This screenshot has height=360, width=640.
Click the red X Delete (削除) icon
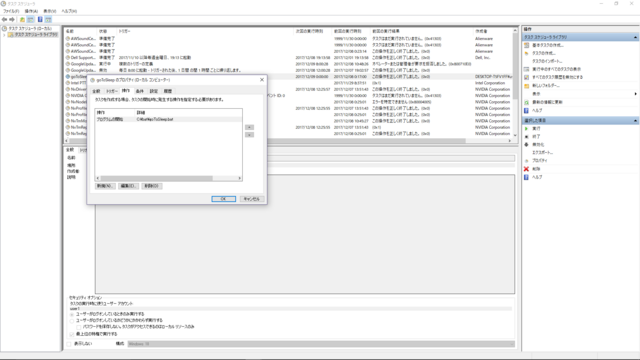point(526,169)
